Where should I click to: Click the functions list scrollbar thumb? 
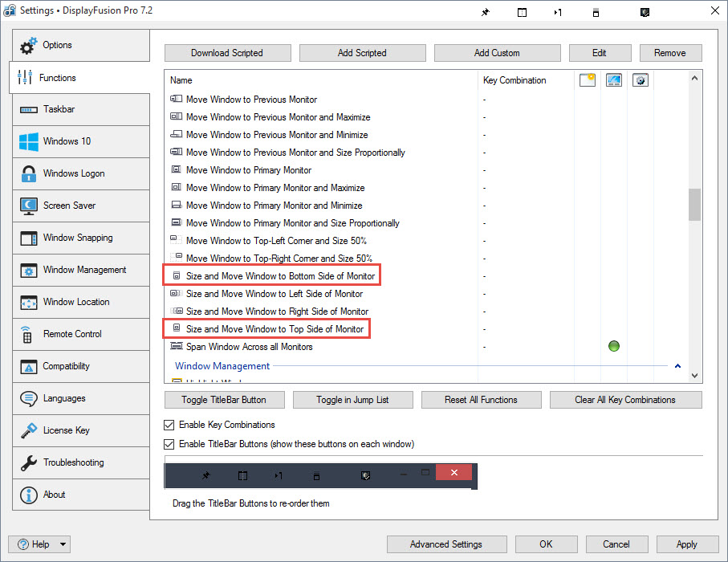694,205
